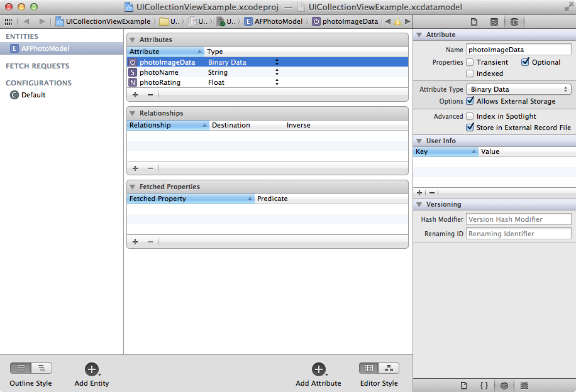
Task: Collapse the Attributes section triangle
Action: pos(133,40)
